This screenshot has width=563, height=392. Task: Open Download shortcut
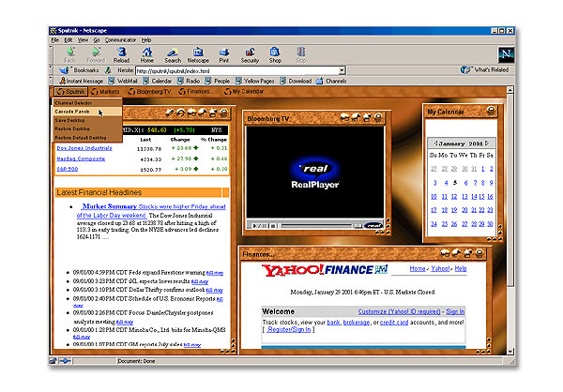(x=296, y=82)
